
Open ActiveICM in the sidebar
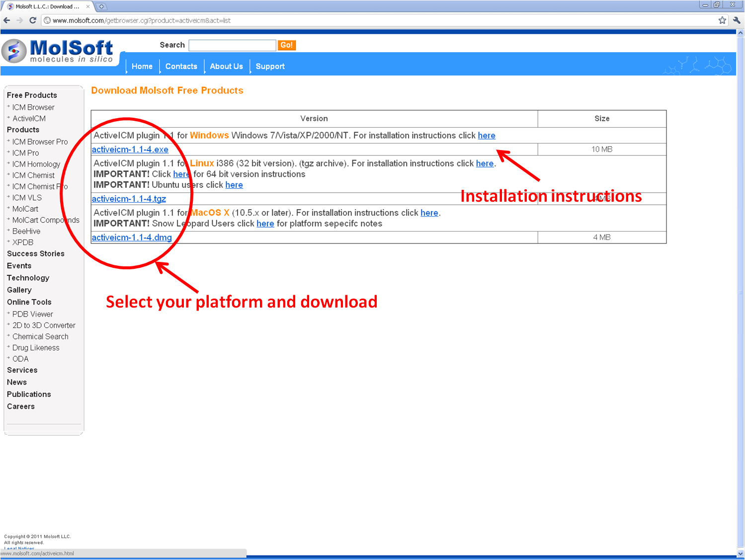29,119
